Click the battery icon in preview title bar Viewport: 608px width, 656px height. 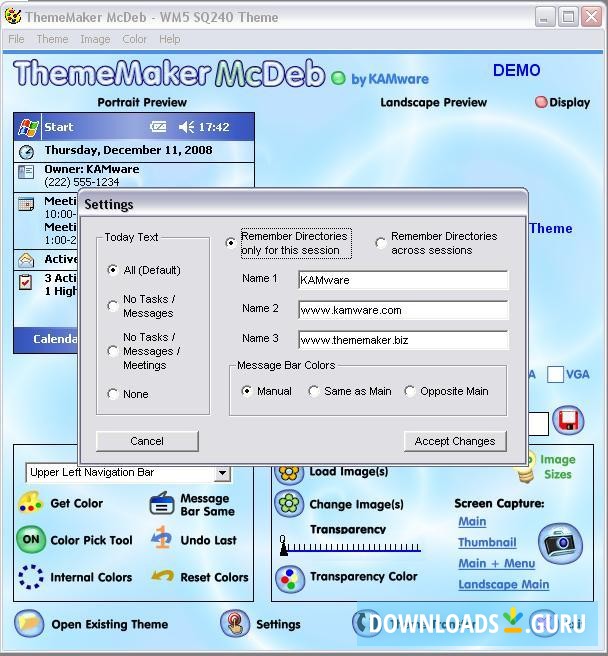(158, 126)
